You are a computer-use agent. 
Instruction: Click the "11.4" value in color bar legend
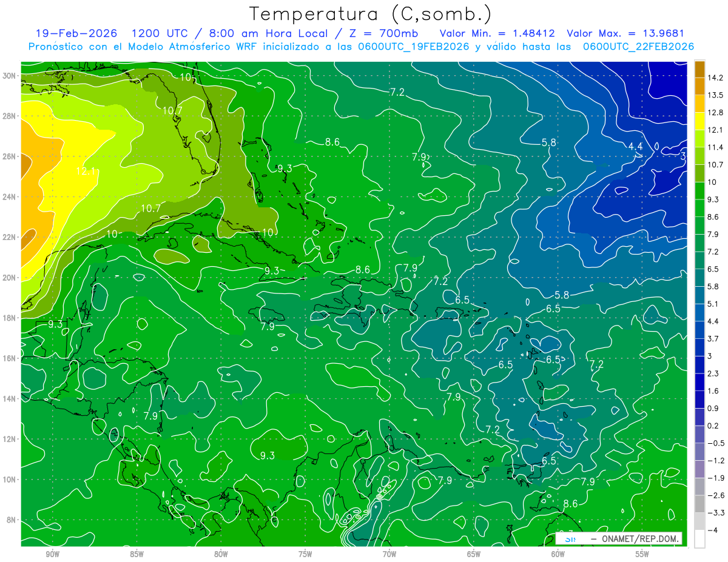pyautogui.click(x=715, y=147)
